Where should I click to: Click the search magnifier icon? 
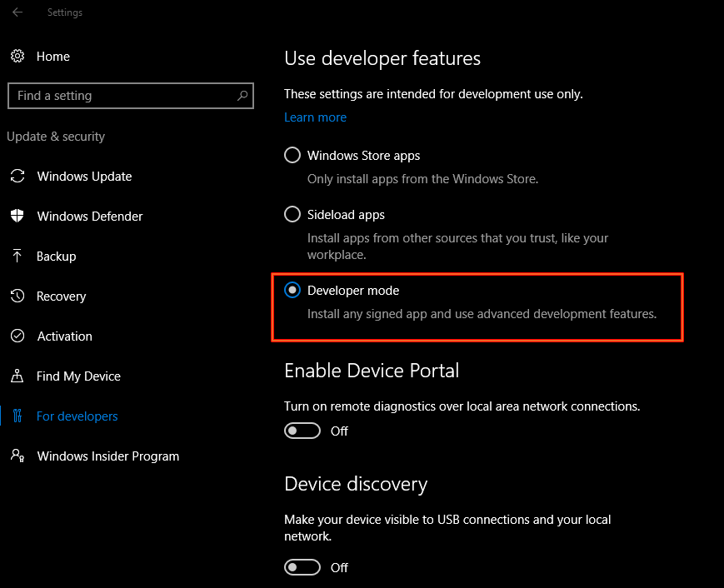[242, 96]
